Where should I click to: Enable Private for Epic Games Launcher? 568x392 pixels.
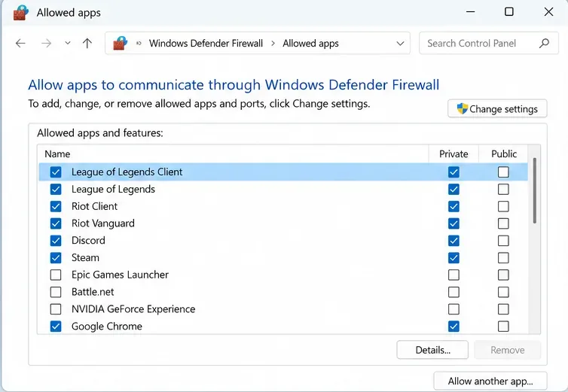click(x=453, y=275)
